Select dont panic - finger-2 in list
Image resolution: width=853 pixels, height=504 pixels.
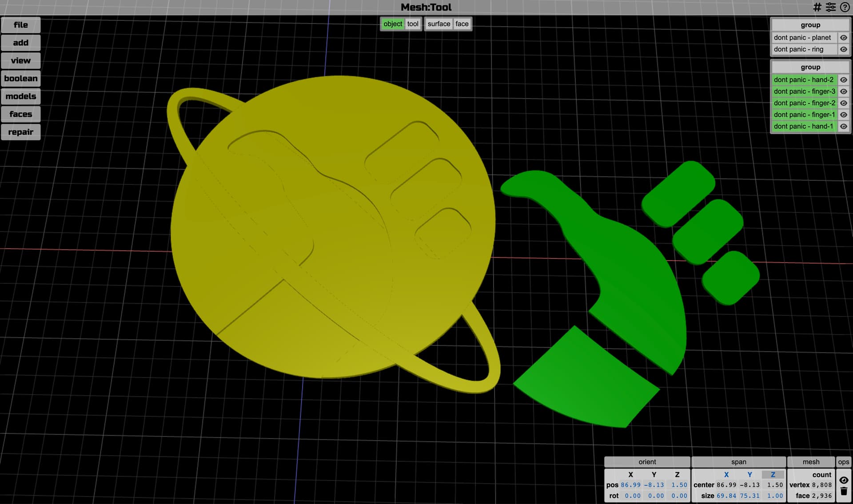click(x=805, y=103)
